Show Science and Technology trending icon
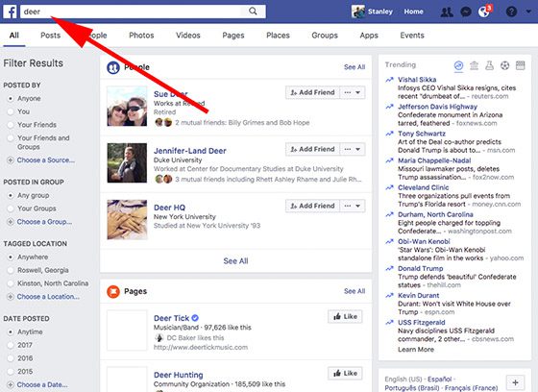Viewport: 538px width, 392px height. point(489,65)
